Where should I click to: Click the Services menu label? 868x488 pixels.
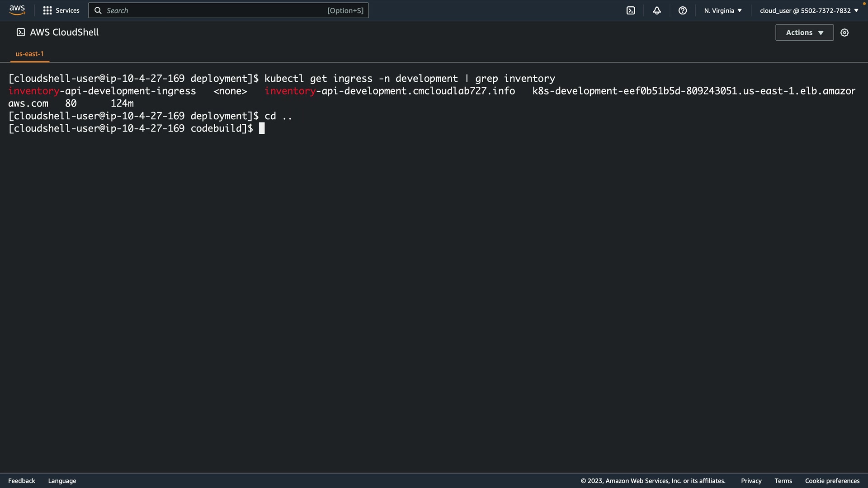tap(67, 10)
